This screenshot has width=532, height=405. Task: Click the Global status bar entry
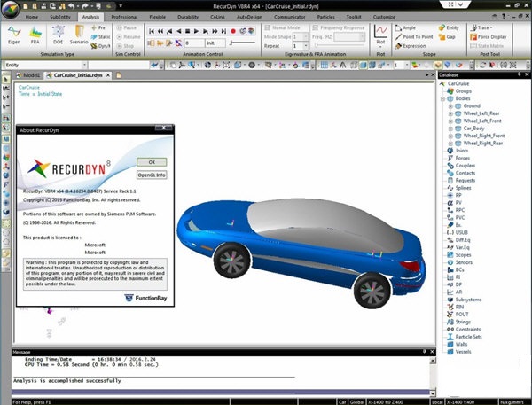[x=357, y=402]
